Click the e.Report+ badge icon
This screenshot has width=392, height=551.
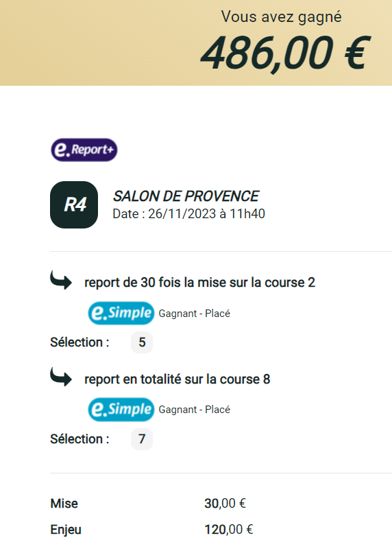coord(84,150)
